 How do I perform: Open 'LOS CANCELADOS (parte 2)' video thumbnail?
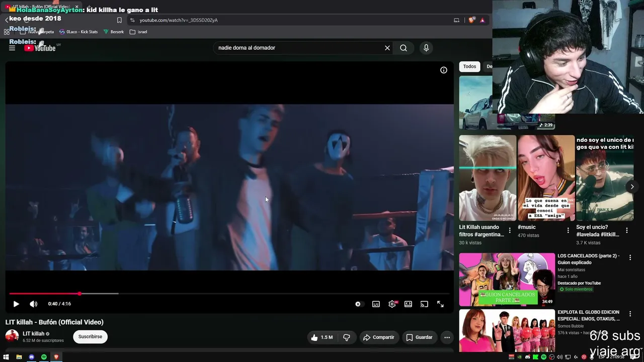507,280
